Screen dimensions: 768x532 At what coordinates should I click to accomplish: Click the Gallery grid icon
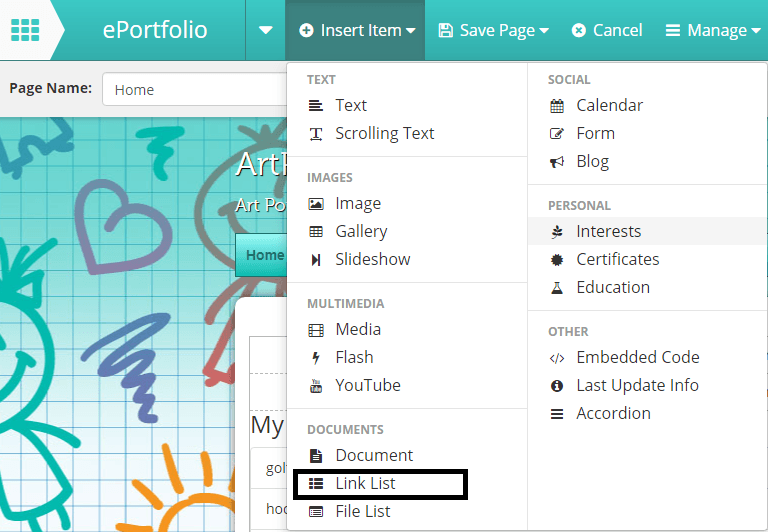pyautogui.click(x=316, y=232)
